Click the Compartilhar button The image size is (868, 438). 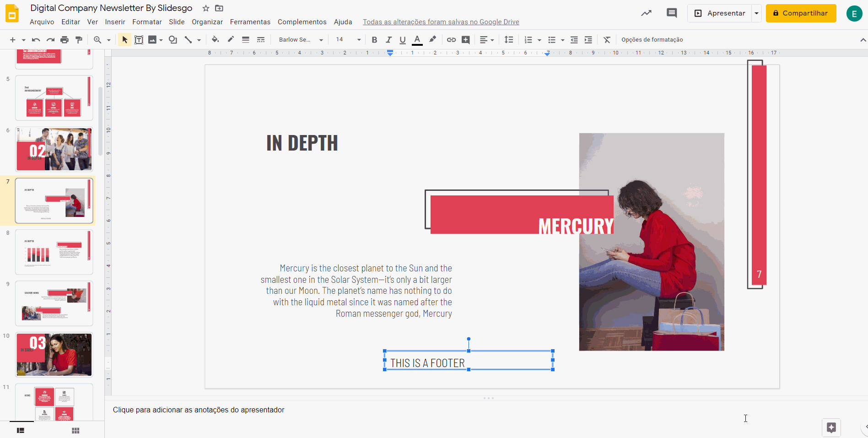(801, 13)
